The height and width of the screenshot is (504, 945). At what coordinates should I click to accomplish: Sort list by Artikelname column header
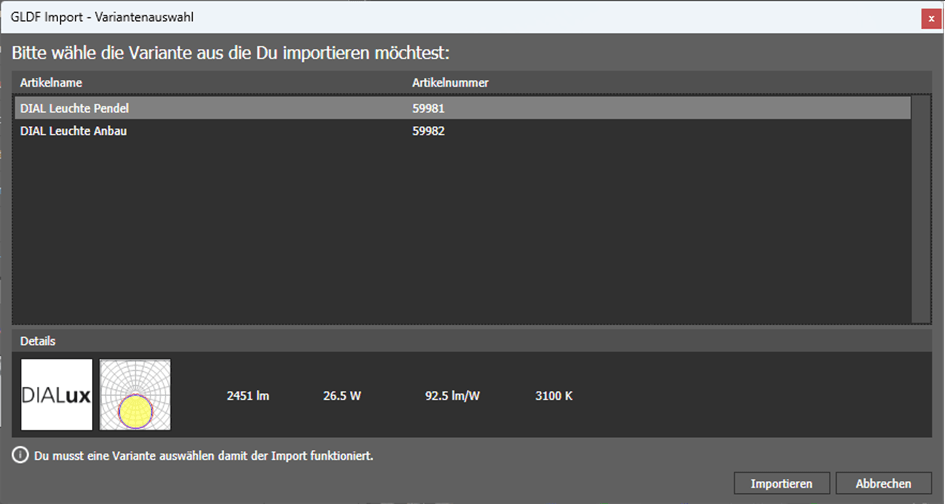pyautogui.click(x=51, y=82)
